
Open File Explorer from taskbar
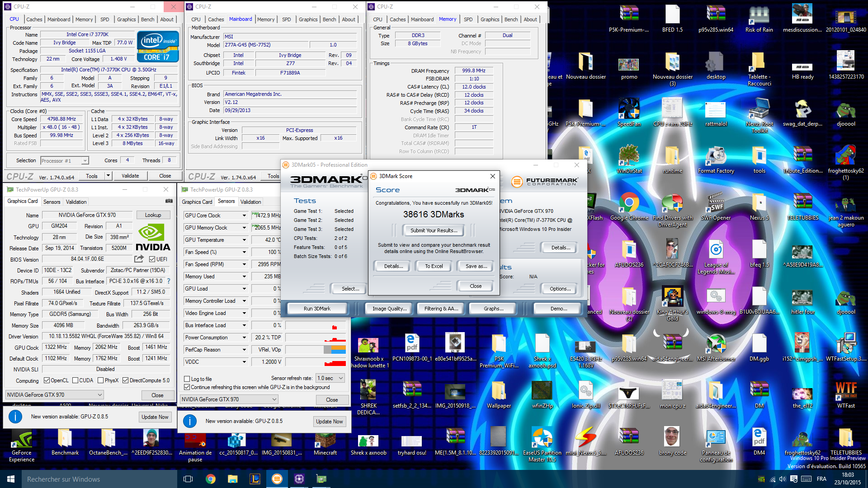coord(232,479)
